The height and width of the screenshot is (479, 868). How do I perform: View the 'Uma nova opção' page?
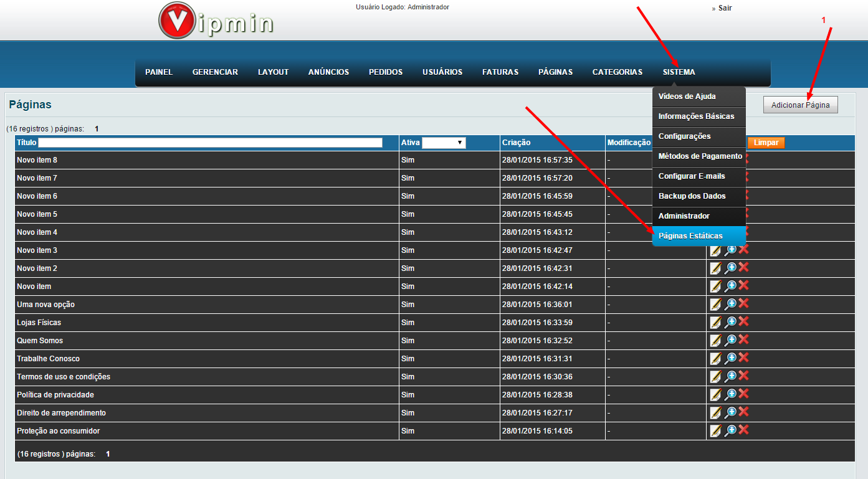click(730, 305)
